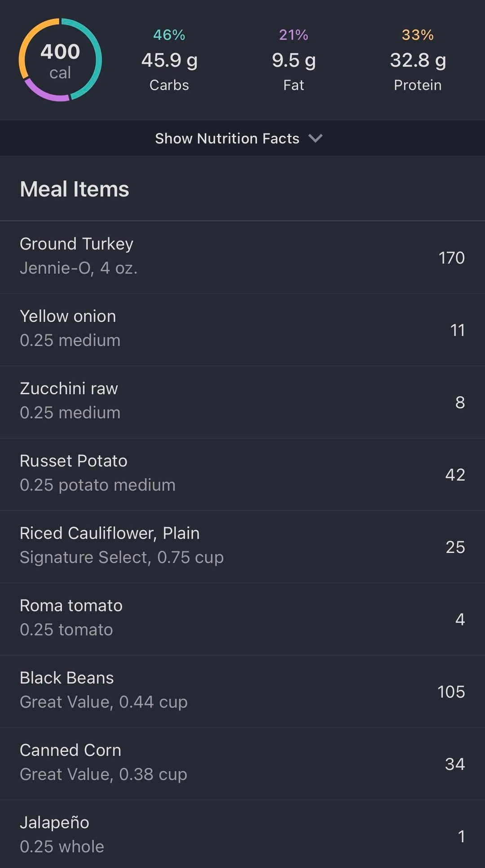Expand the Show Nutrition Facts chevron
Screen dimensions: 485x868
point(316,138)
